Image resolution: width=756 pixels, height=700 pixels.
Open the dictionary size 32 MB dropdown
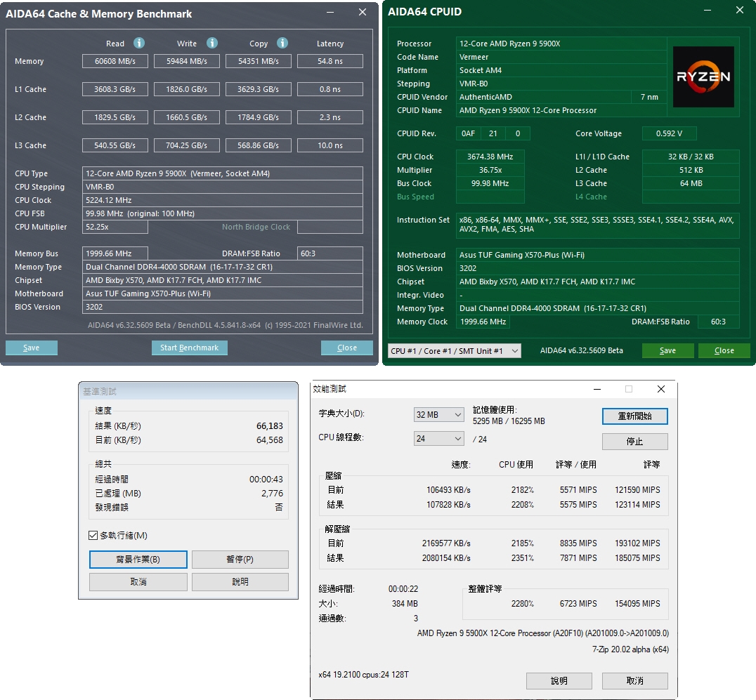click(x=438, y=414)
